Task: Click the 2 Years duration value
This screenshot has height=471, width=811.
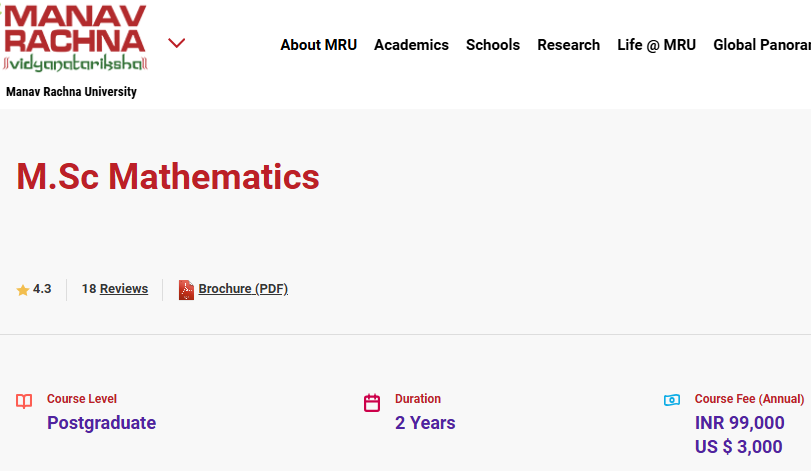Action: pos(425,423)
